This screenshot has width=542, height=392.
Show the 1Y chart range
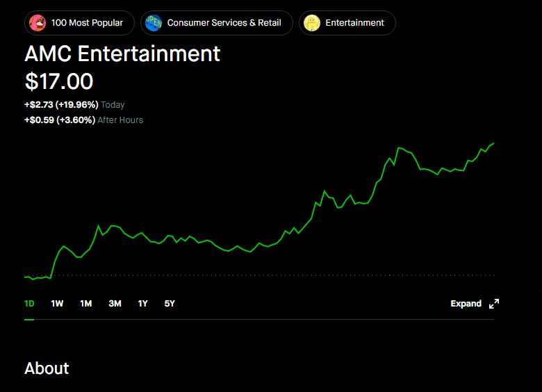click(142, 304)
